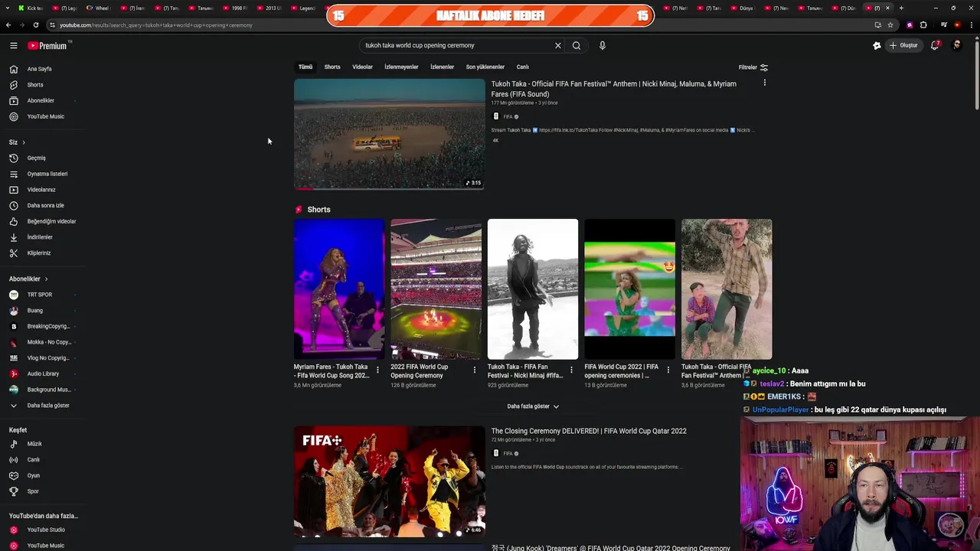This screenshot has height=551, width=980.
Task: Open options for FIFA opening ceremonies short
Action: (668, 370)
